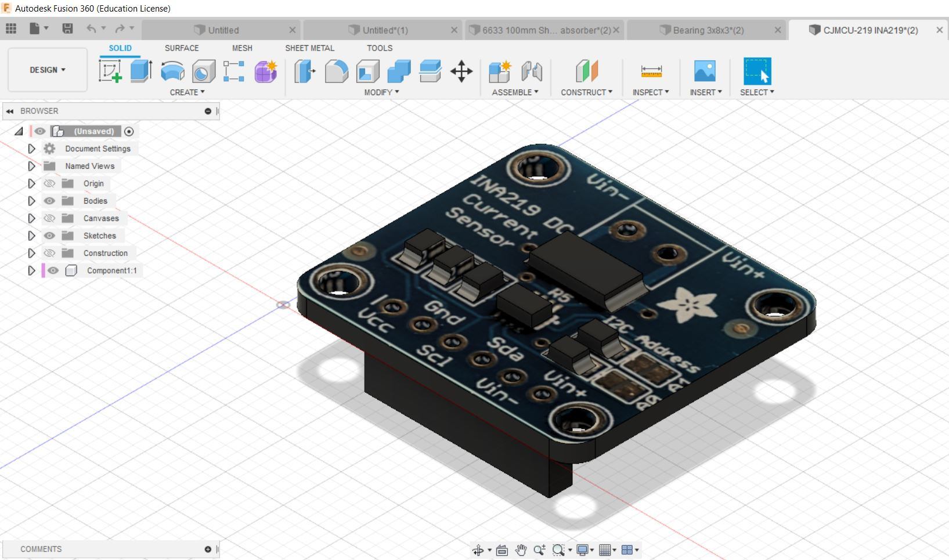Image resolution: width=949 pixels, height=560 pixels.
Task: Expand the Canvases folder
Action: [x=31, y=218]
